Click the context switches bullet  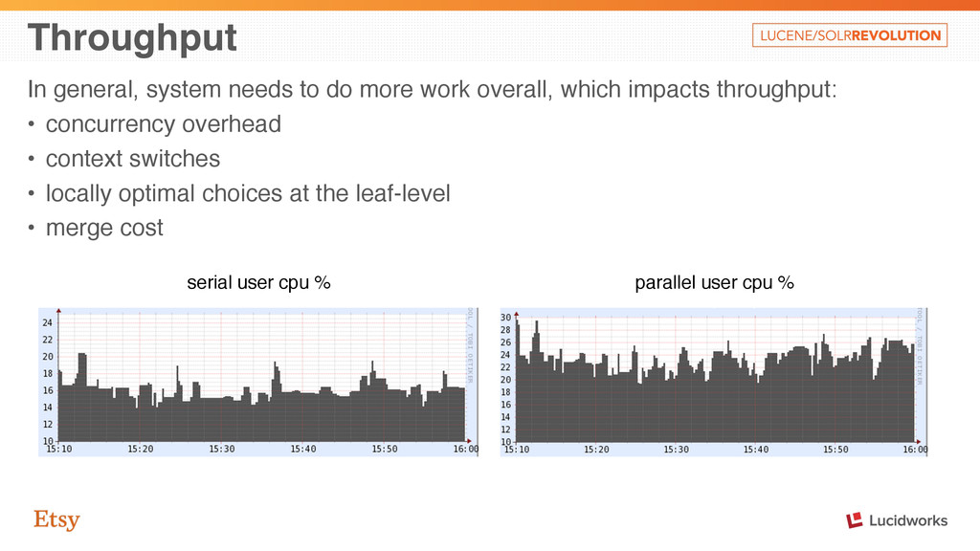point(133,159)
